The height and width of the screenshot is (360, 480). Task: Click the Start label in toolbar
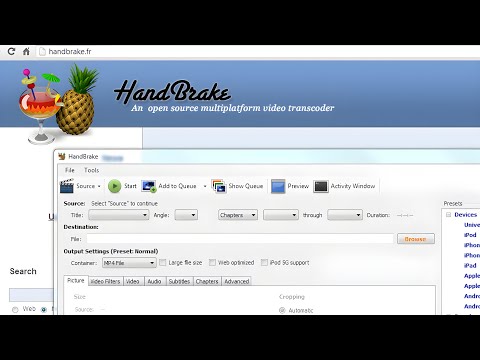pos(130,186)
